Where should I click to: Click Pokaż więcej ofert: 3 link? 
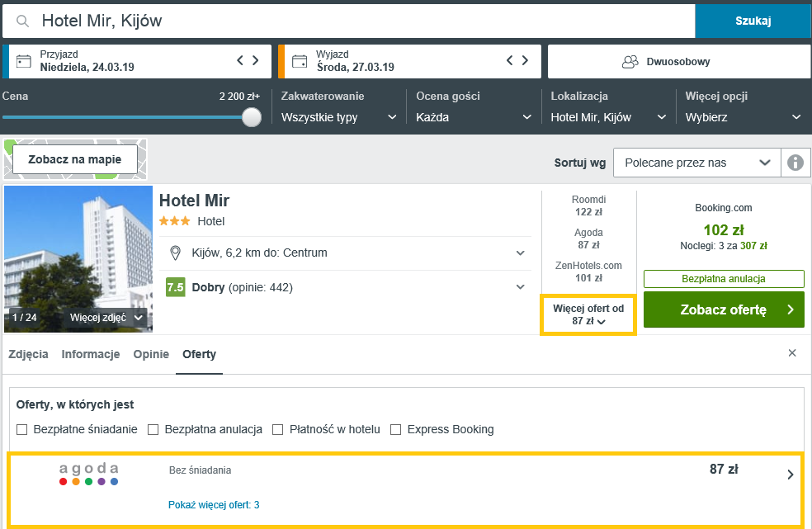coord(214,504)
